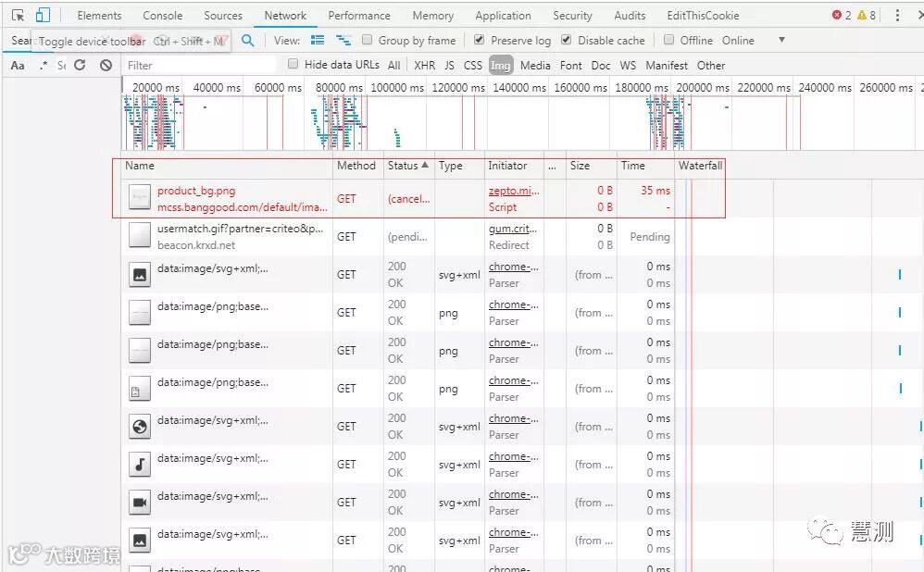Select the usermatch.gif thumbnail icon
924x572 pixels.
coord(140,235)
